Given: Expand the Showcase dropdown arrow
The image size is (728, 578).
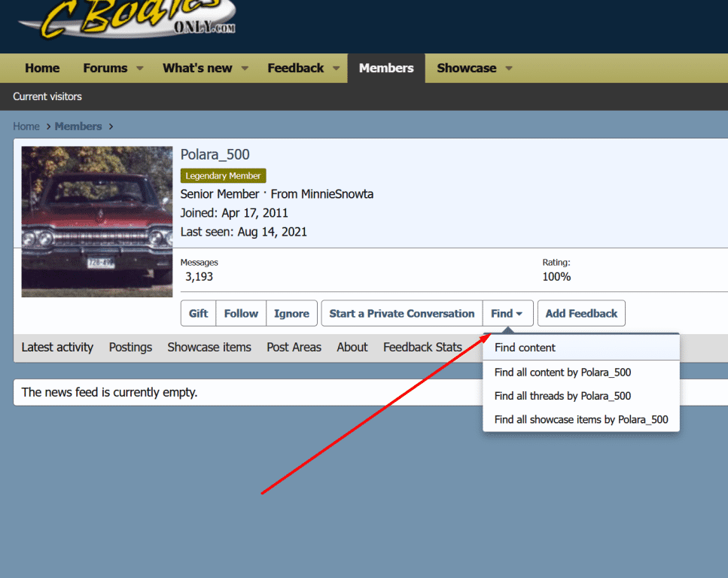Looking at the screenshot, I should pyautogui.click(x=509, y=68).
